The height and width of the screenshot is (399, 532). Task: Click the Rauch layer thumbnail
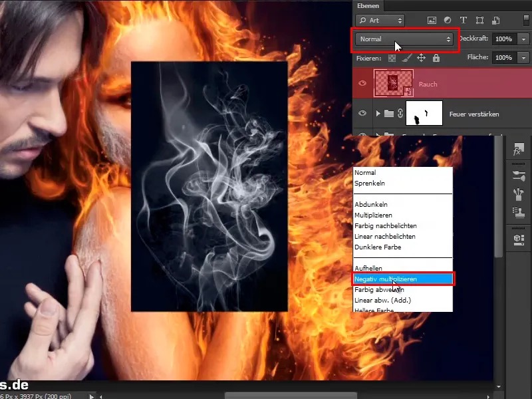[x=394, y=84]
